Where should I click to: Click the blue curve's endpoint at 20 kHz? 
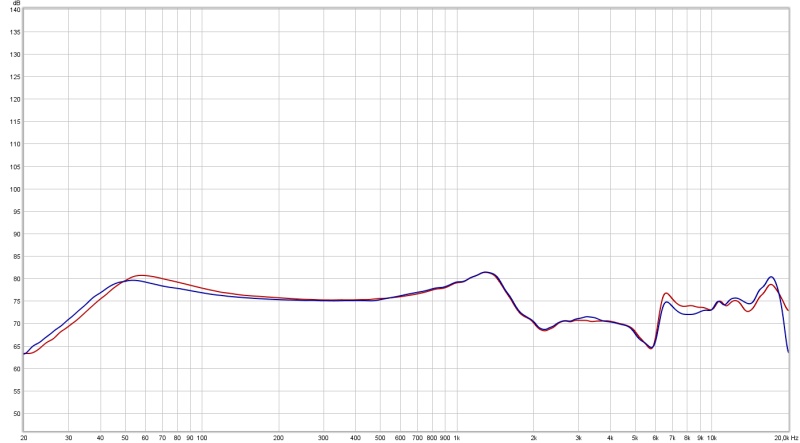point(788,352)
